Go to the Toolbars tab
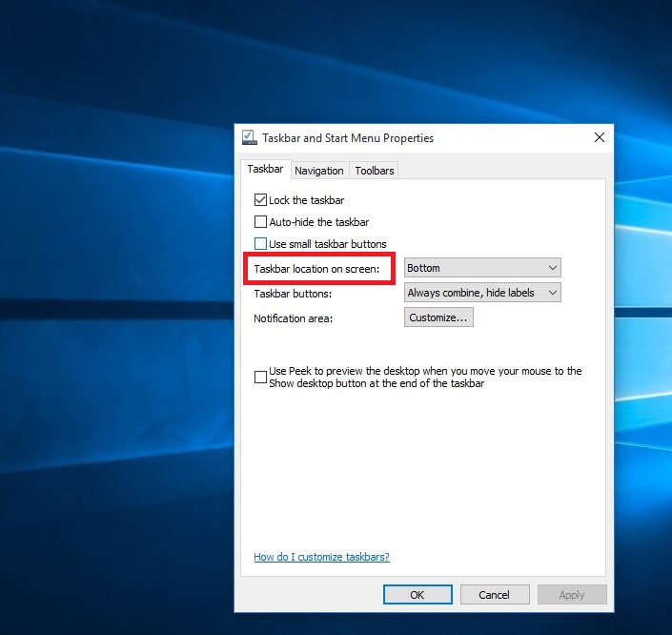The width and height of the screenshot is (672, 635). tap(374, 171)
